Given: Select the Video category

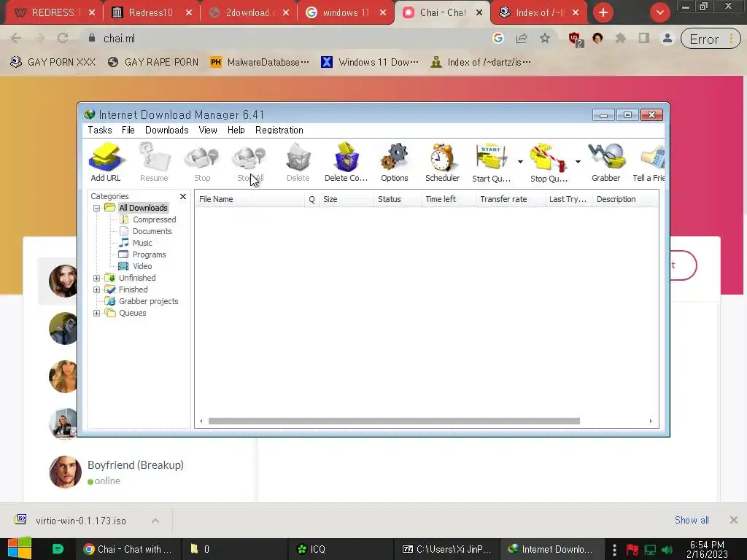Looking at the screenshot, I should coord(142,266).
